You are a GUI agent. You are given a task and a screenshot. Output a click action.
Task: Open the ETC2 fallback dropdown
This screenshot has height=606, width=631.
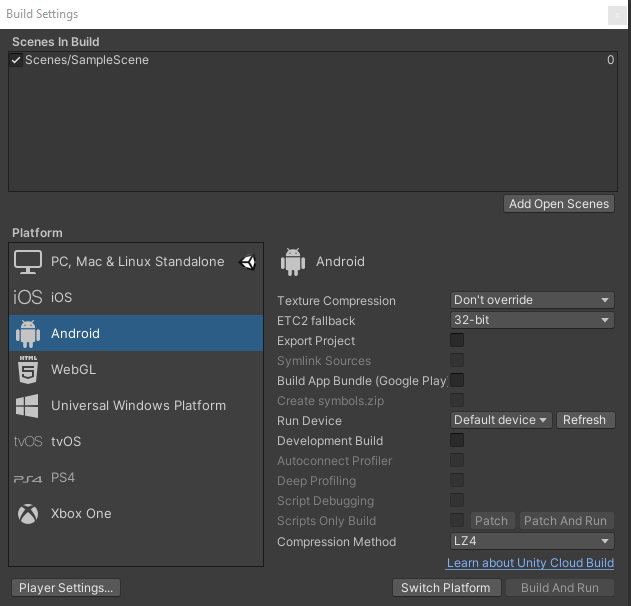[531, 320]
